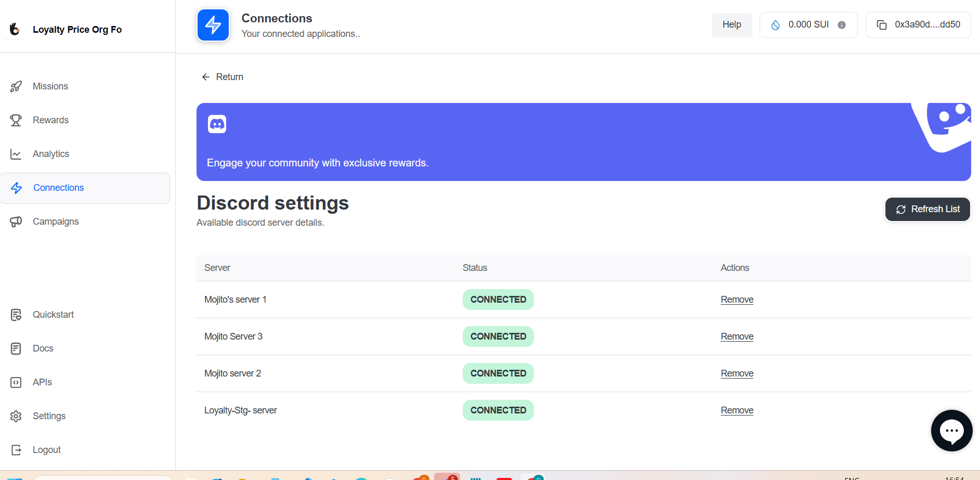Open Quickstart menu item

(x=53, y=315)
